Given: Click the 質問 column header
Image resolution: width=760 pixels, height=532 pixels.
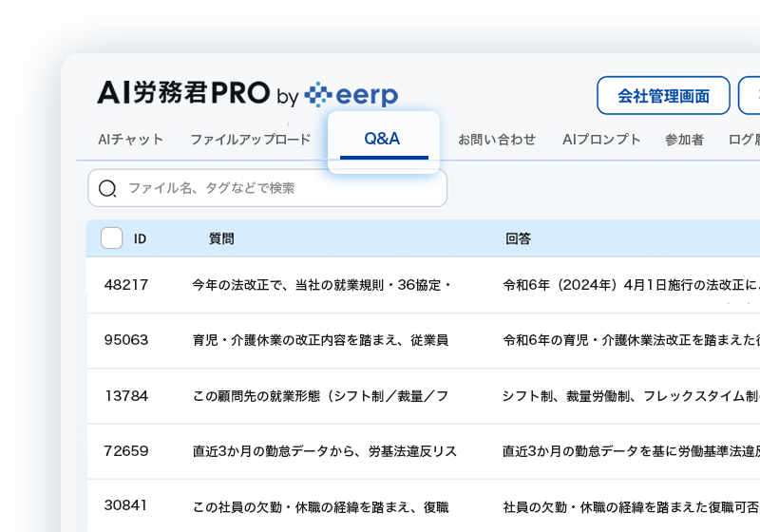Looking at the screenshot, I should 221,239.
